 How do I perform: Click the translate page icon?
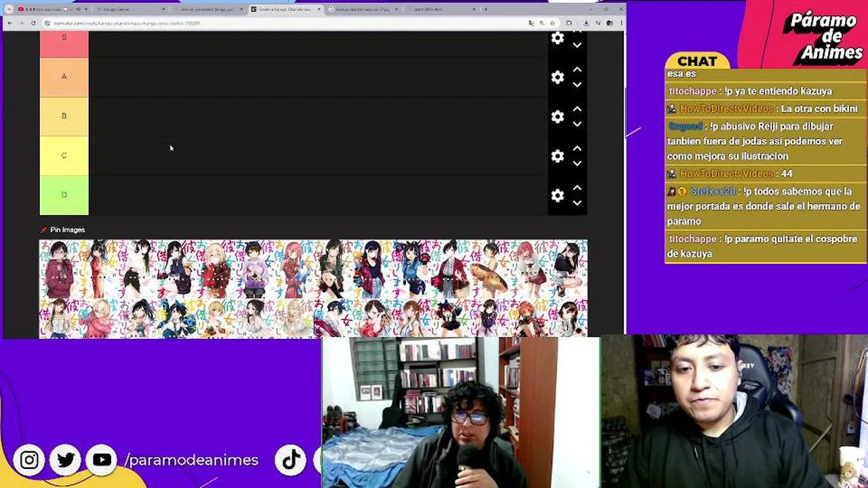(x=531, y=23)
